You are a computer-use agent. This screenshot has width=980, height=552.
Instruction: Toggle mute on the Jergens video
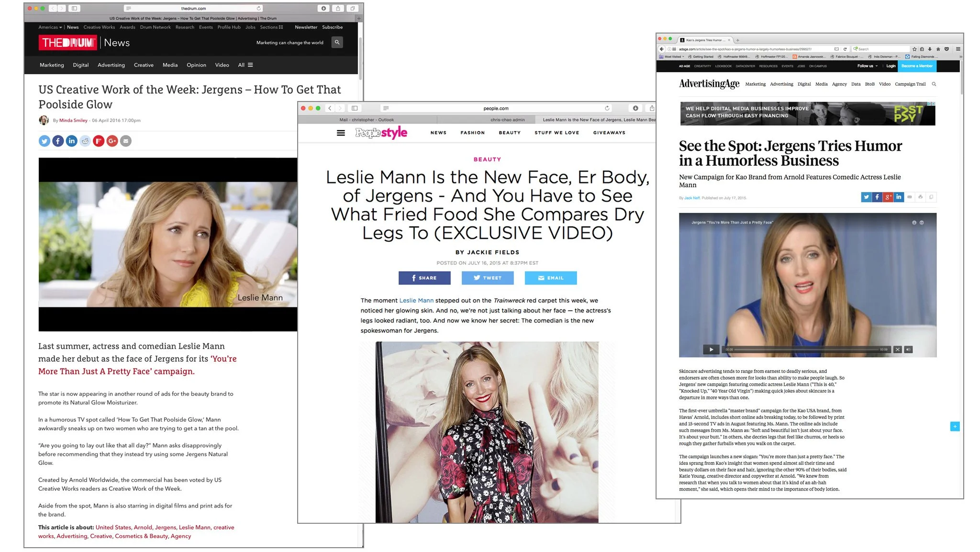[908, 349]
